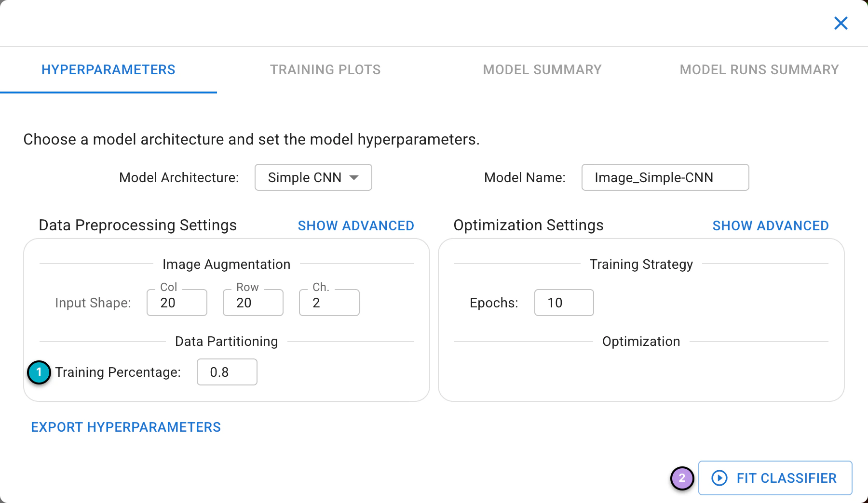Click the Training Percentage field

pos(227,372)
